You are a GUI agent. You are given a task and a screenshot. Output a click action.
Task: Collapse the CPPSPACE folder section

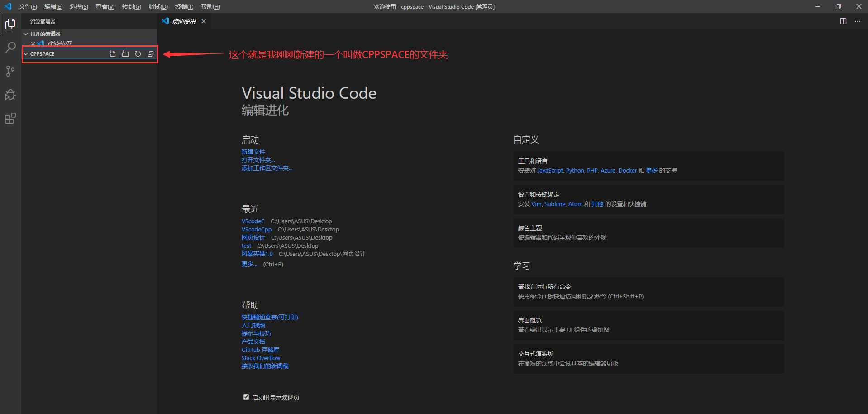[x=26, y=54]
